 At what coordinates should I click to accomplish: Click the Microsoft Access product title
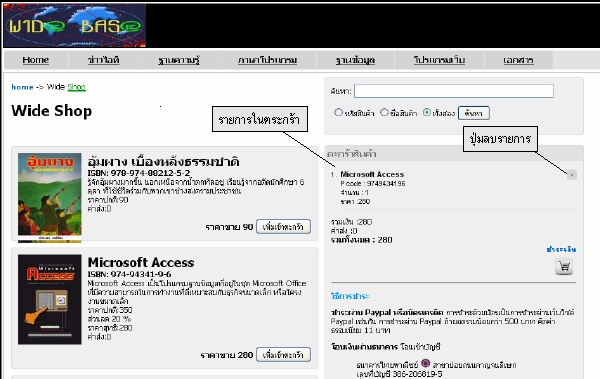[141, 263]
